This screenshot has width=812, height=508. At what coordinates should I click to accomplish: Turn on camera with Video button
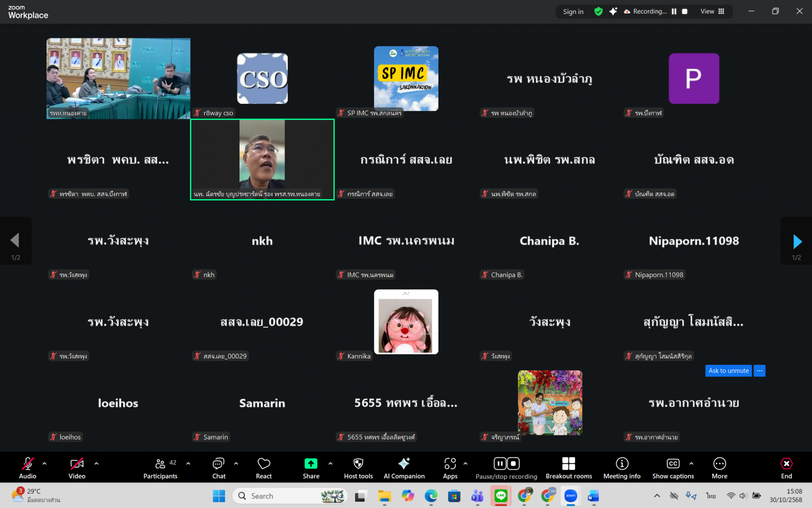coord(77,468)
